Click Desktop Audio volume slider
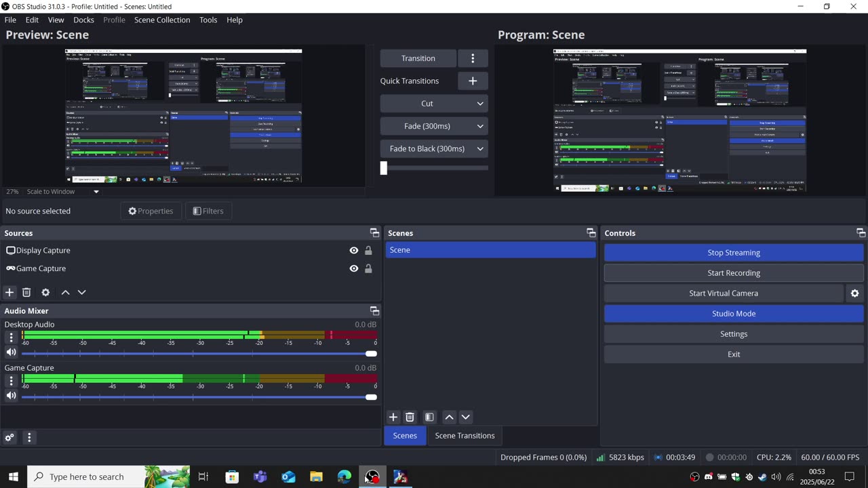868x488 pixels. (x=199, y=354)
